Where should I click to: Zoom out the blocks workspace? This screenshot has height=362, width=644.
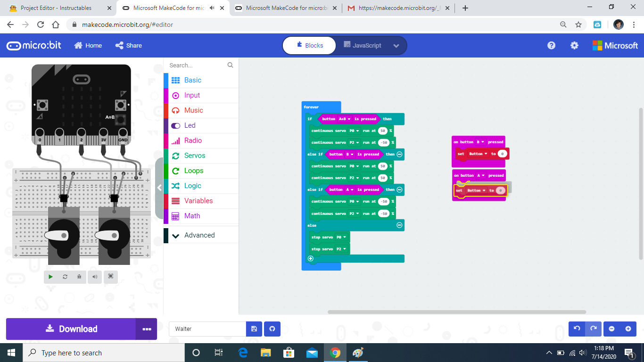(x=611, y=329)
